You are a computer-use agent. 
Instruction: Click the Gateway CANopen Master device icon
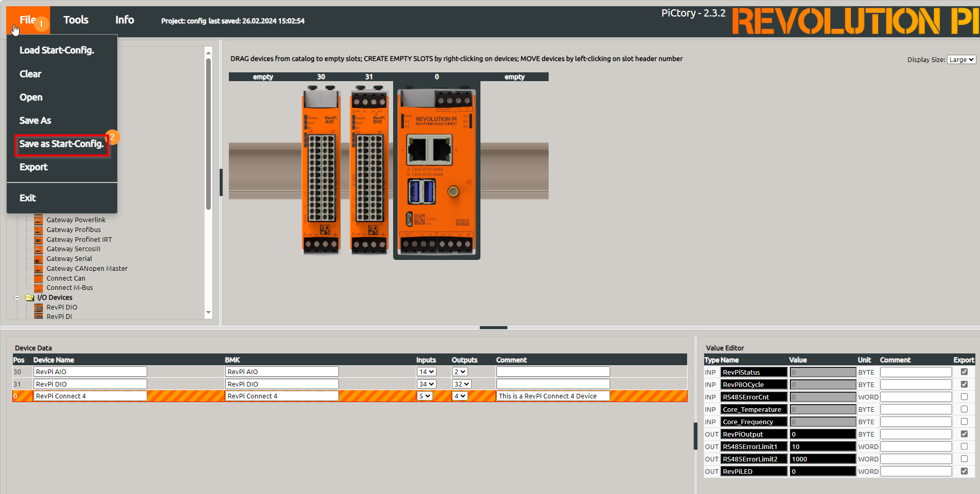click(x=38, y=268)
